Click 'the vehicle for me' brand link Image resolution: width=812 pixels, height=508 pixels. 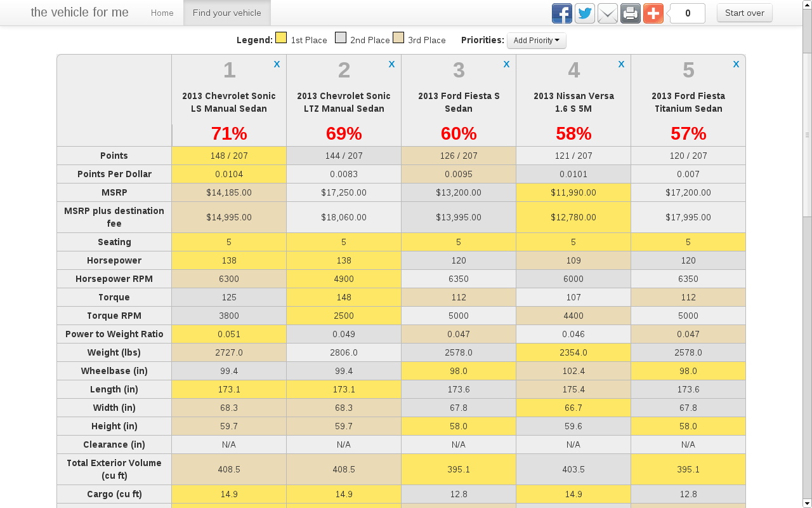click(x=80, y=13)
